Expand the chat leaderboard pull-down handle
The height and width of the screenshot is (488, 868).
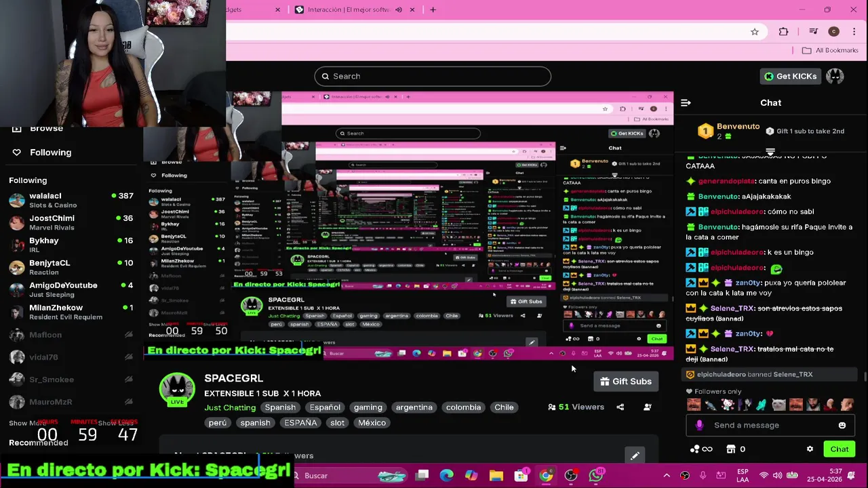click(770, 152)
